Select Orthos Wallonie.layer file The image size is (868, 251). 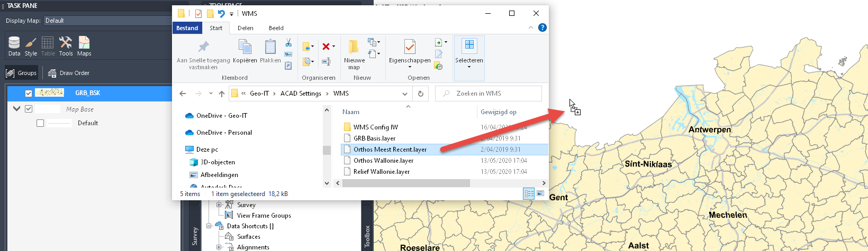pyautogui.click(x=383, y=161)
